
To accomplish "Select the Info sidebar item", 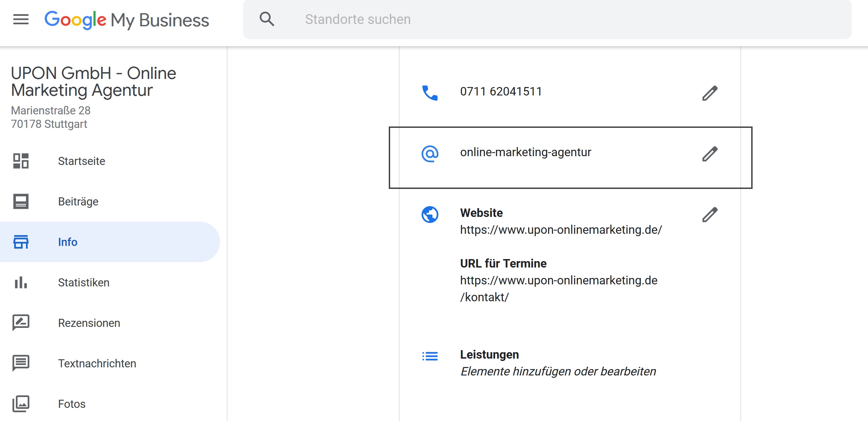I will (x=67, y=242).
